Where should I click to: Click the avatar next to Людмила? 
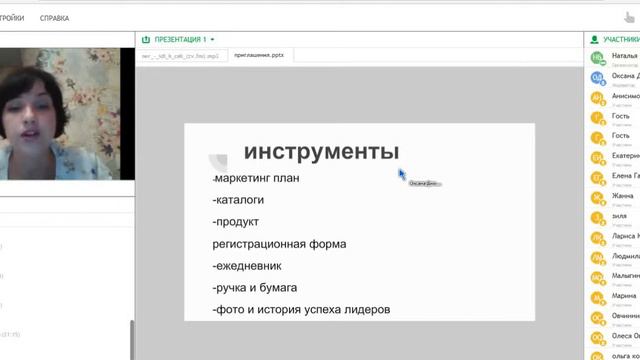tap(598, 258)
